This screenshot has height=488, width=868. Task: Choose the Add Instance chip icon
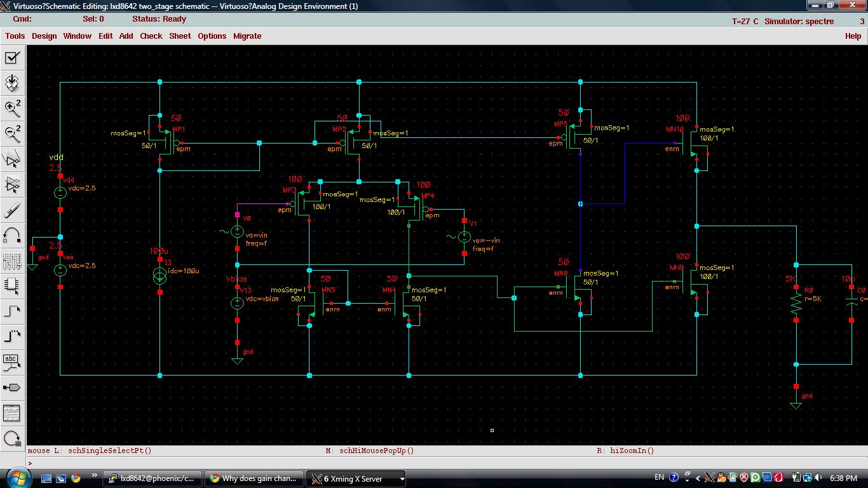click(x=12, y=285)
